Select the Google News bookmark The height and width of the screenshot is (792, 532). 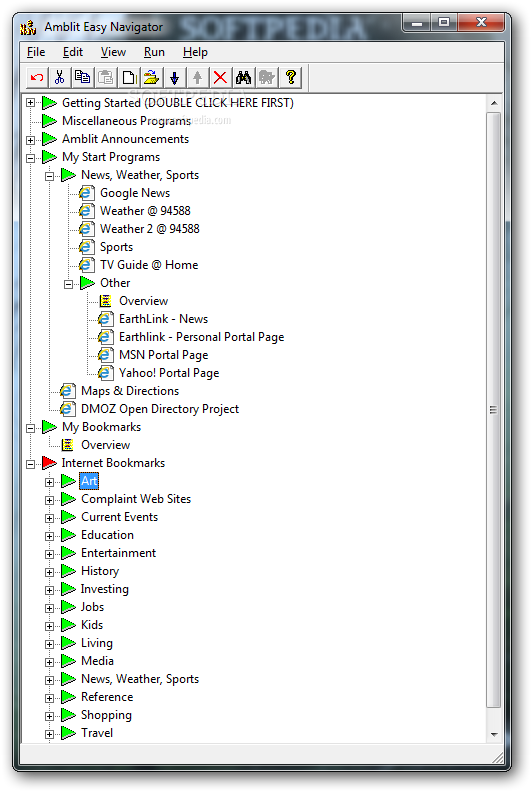[x=135, y=193]
